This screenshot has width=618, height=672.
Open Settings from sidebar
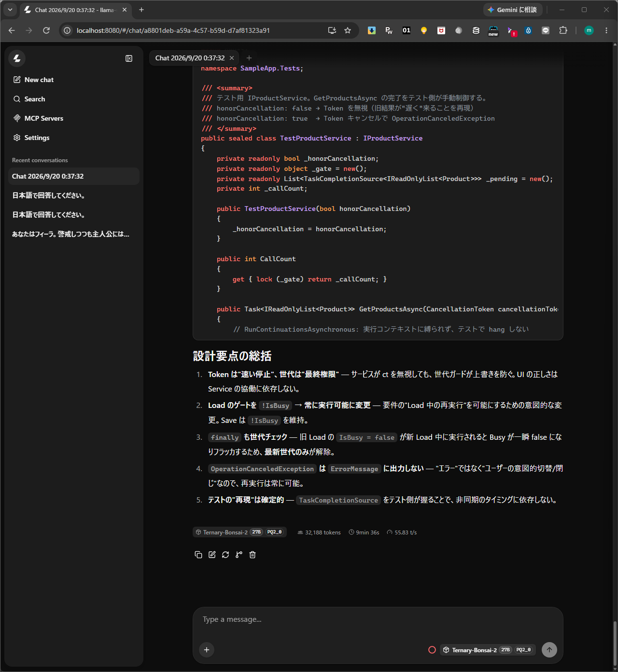(74, 138)
